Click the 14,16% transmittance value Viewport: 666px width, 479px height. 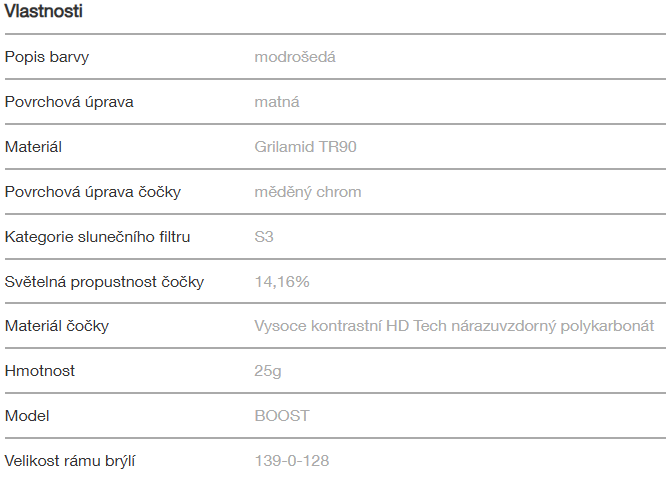[x=282, y=282]
